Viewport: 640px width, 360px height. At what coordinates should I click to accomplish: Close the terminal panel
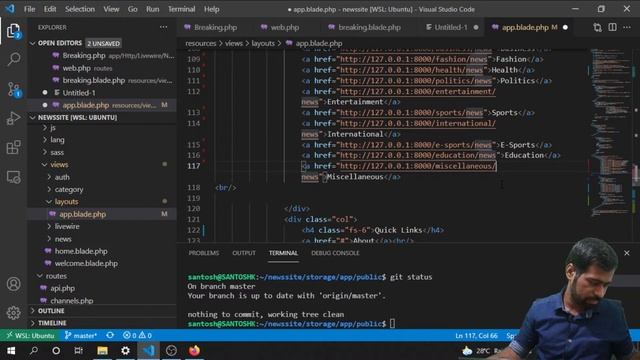click(x=627, y=253)
